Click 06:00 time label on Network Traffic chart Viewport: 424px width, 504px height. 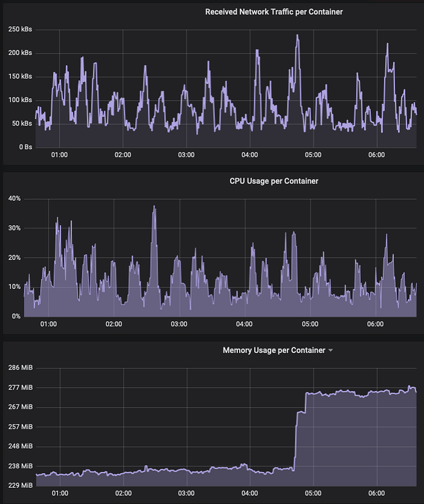pyautogui.click(x=376, y=155)
